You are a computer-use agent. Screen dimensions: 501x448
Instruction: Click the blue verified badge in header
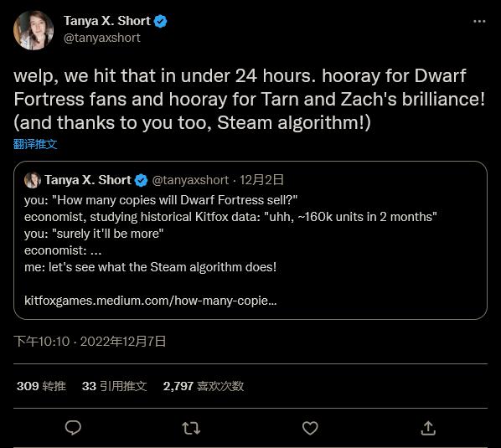coord(160,22)
